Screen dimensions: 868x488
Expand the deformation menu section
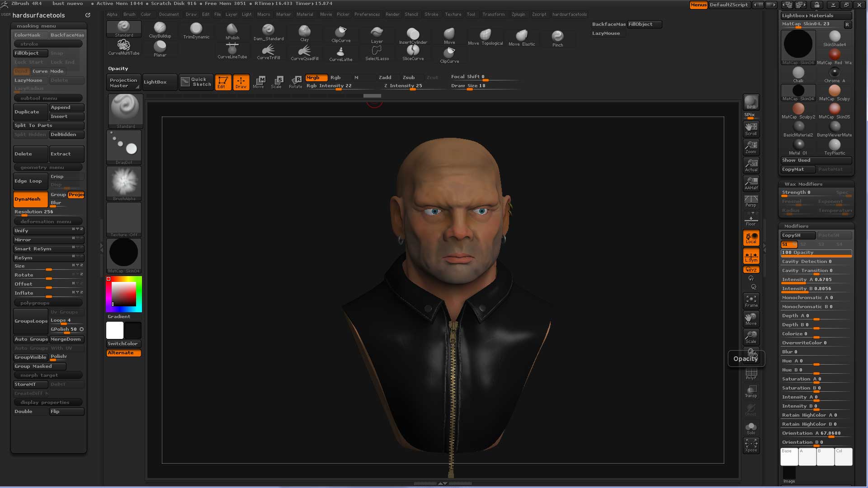click(x=48, y=221)
